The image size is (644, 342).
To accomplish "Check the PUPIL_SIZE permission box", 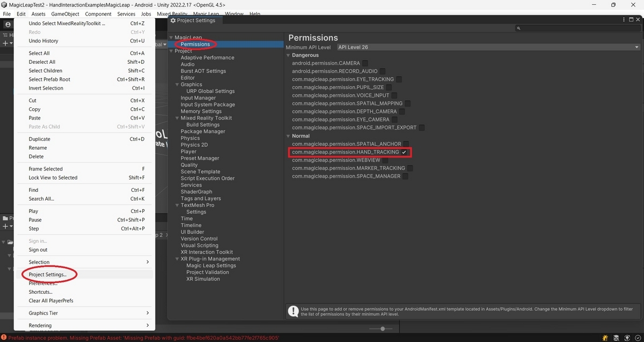I will pyautogui.click(x=389, y=87).
